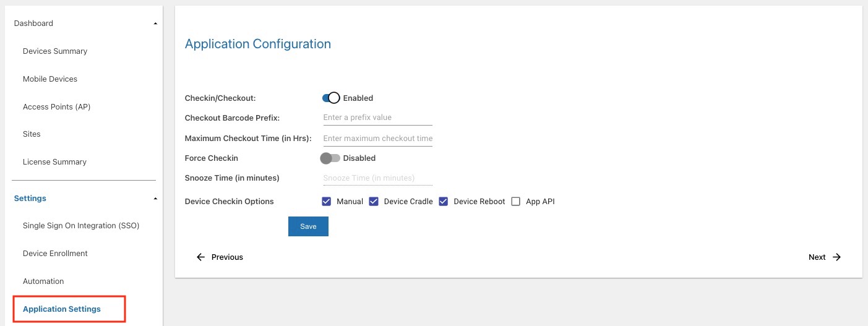
Task: Collapse the Dashboard section caret
Action: tap(155, 24)
